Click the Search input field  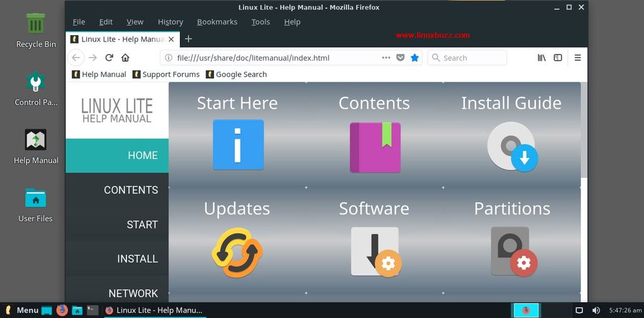coord(467,58)
